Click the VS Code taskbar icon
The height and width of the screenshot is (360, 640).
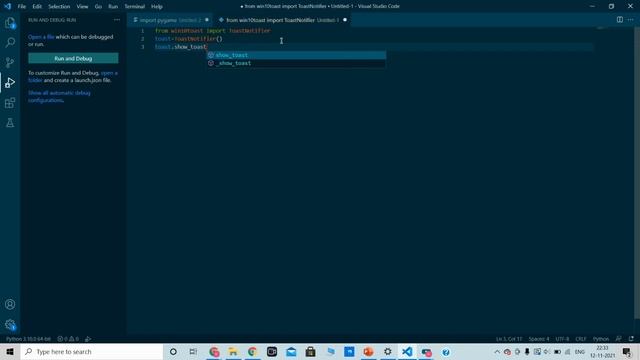(407, 351)
